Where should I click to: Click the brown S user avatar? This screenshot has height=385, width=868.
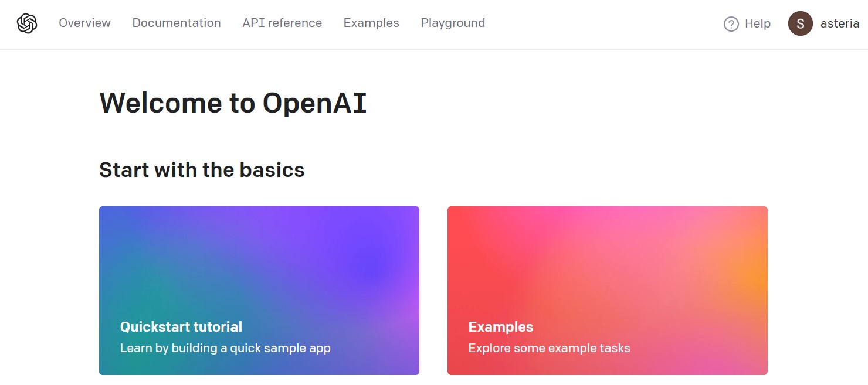(801, 23)
